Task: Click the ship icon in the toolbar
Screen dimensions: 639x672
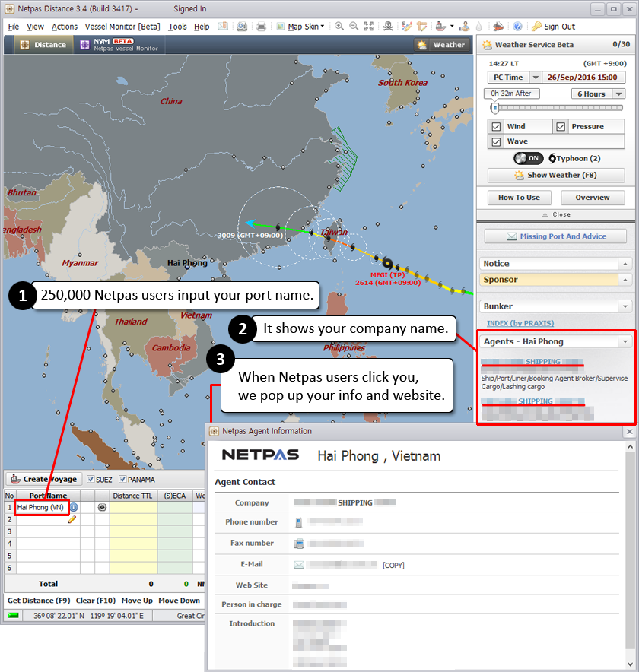Action: [441, 27]
